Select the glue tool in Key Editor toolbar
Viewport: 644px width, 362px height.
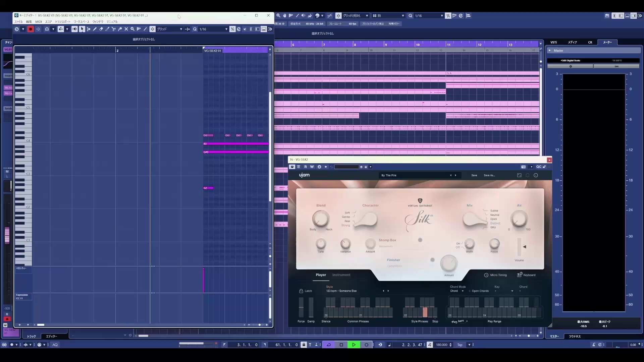(x=120, y=29)
